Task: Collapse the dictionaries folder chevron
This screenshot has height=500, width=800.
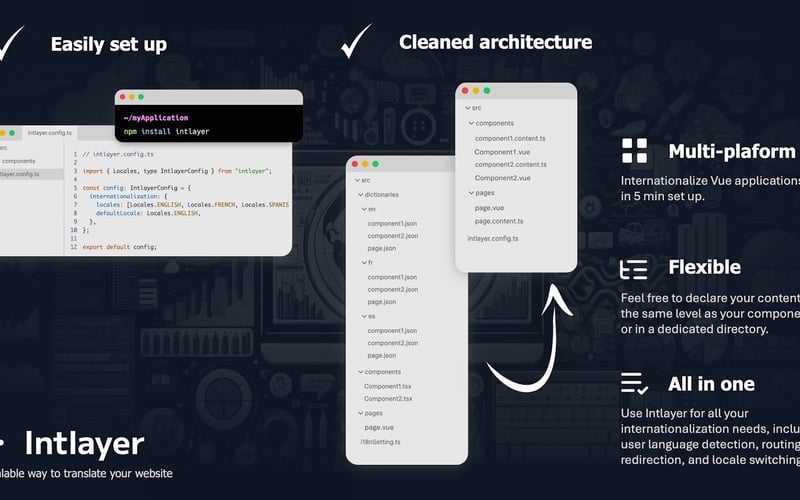Action: (x=361, y=194)
